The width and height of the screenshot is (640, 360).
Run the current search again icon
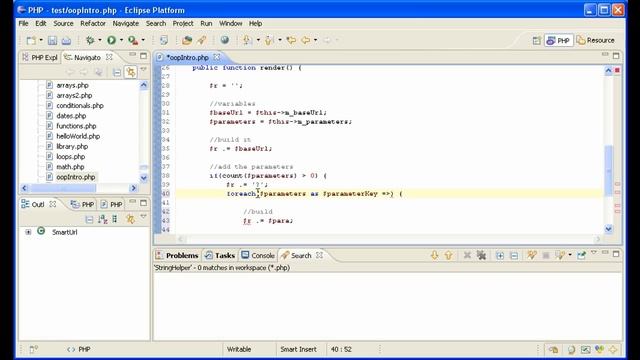click(531, 256)
